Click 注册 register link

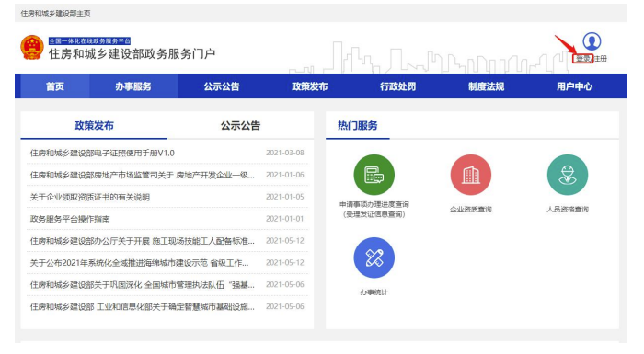click(600, 59)
